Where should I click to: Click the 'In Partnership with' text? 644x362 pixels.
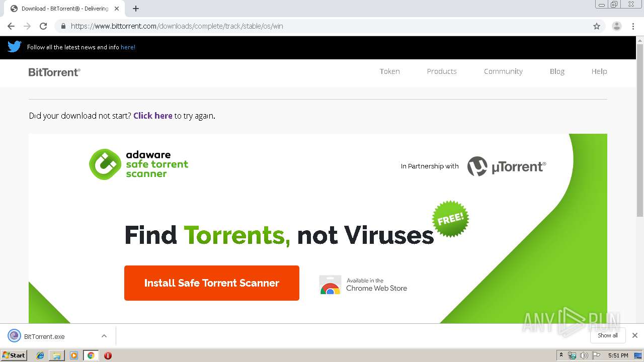(430, 166)
